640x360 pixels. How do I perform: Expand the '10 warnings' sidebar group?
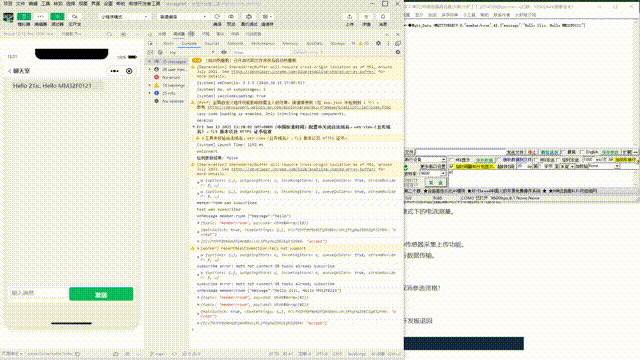[150, 85]
